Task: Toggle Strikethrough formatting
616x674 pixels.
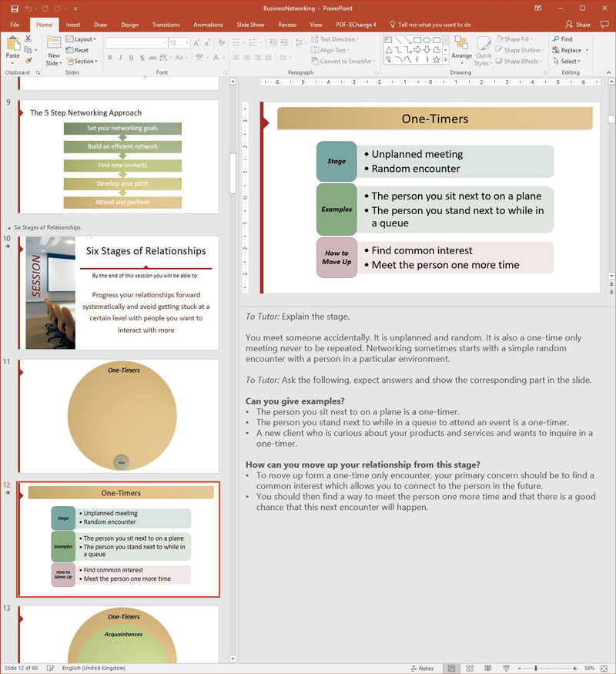Action: click(152, 58)
